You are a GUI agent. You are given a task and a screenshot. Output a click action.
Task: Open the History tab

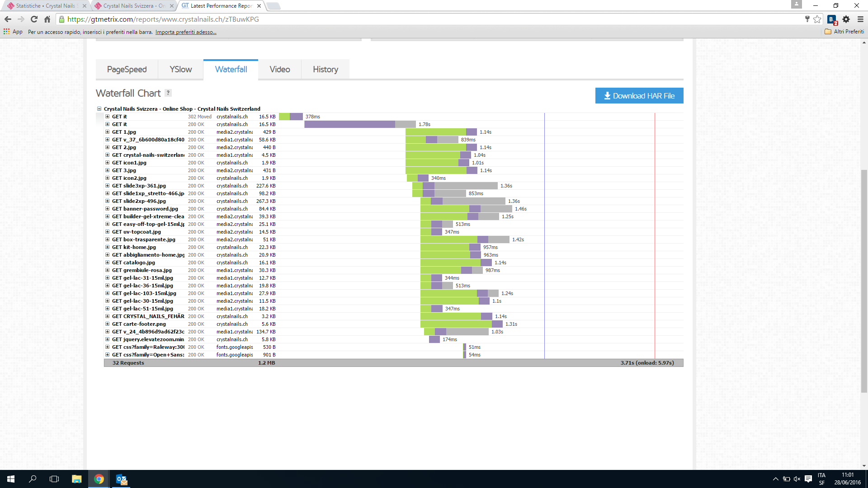[x=325, y=70]
